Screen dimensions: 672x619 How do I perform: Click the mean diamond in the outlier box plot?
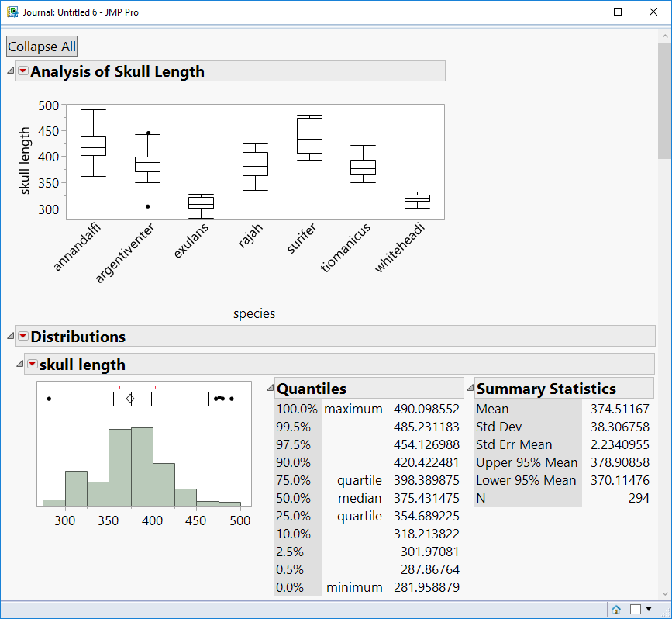[130, 399]
